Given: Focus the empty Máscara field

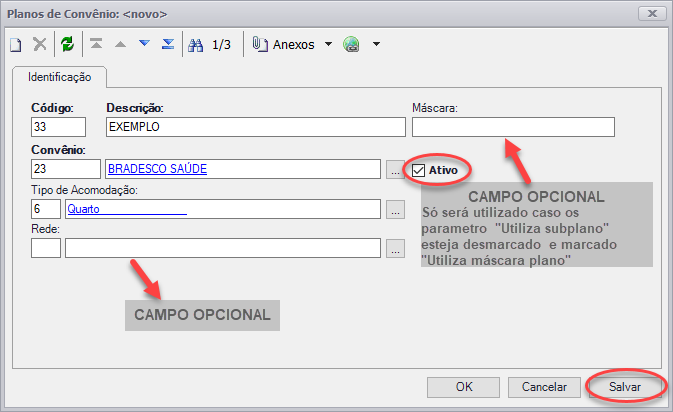Looking at the screenshot, I should pyautogui.click(x=513, y=127).
